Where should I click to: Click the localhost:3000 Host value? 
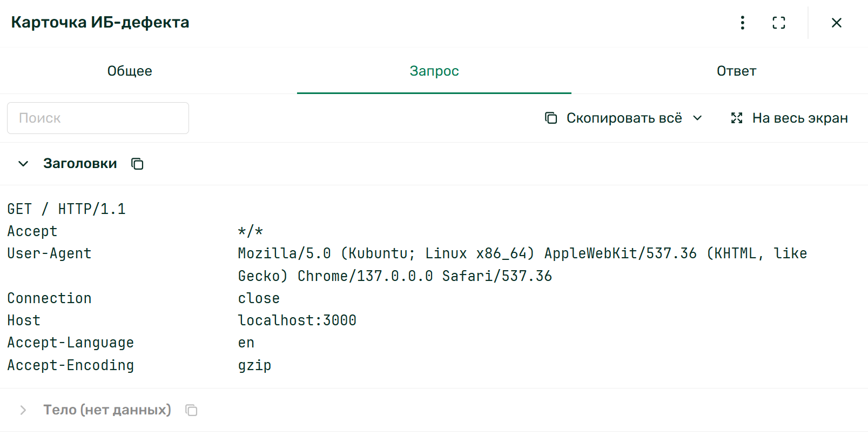(297, 320)
